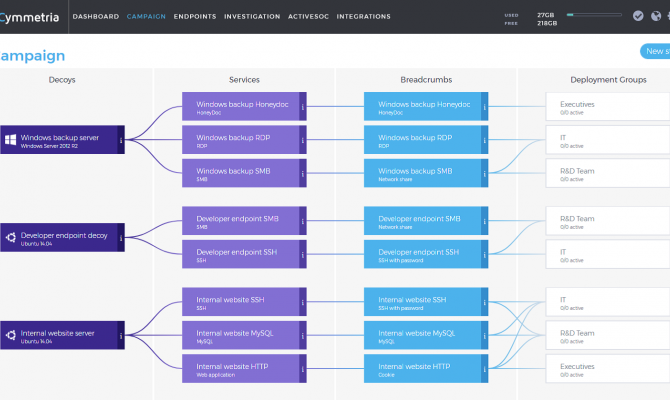Image resolution: width=670 pixels, height=400 pixels.
Task: Open options menu of Internal website server decoy
Action: [x=121, y=335]
